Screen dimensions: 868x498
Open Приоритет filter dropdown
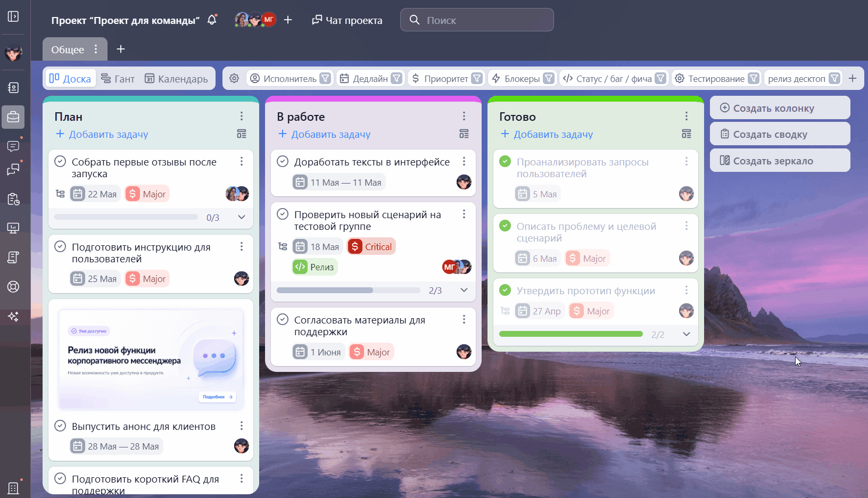pyautogui.click(x=477, y=78)
